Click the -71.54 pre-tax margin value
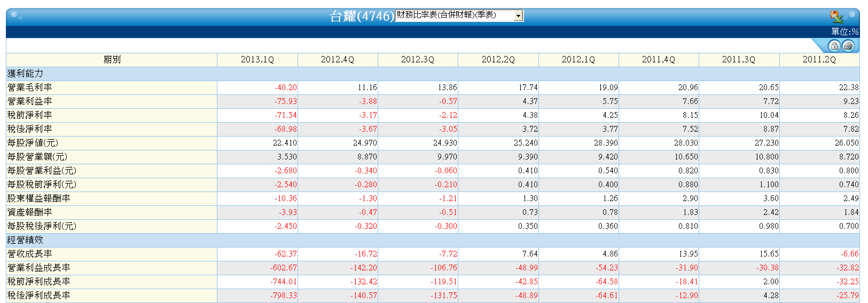This screenshot has width=868, height=303. pyautogui.click(x=286, y=115)
